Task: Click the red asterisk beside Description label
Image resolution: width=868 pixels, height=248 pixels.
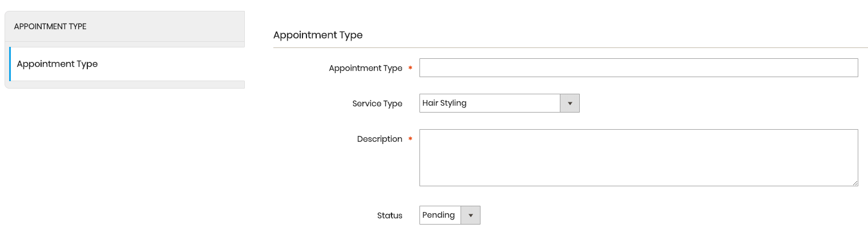Action: tap(410, 139)
